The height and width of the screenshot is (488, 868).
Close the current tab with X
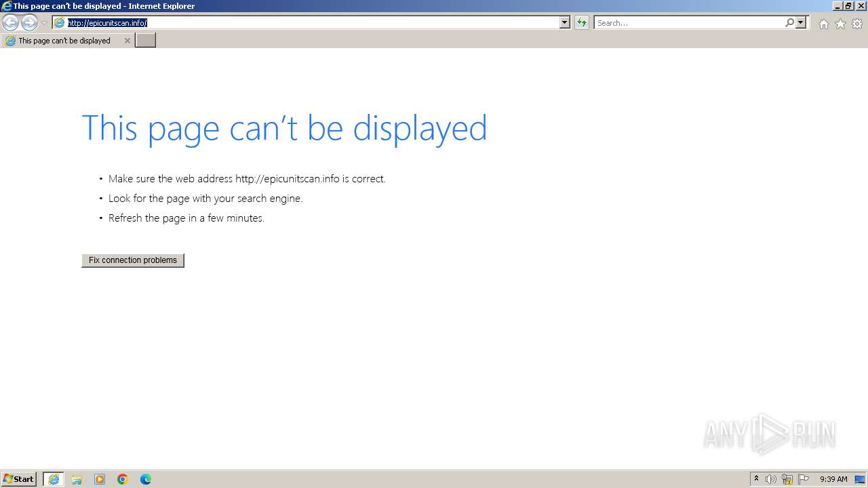[127, 41]
